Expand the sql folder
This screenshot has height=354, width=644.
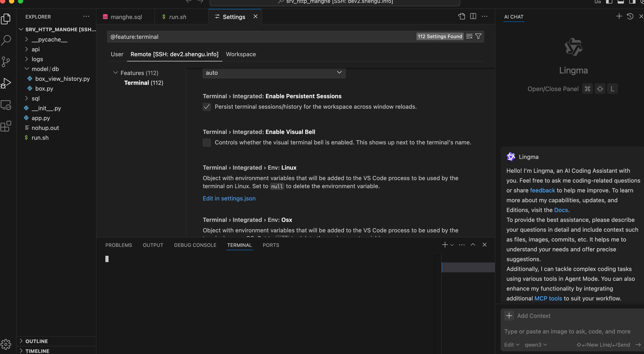(27, 98)
